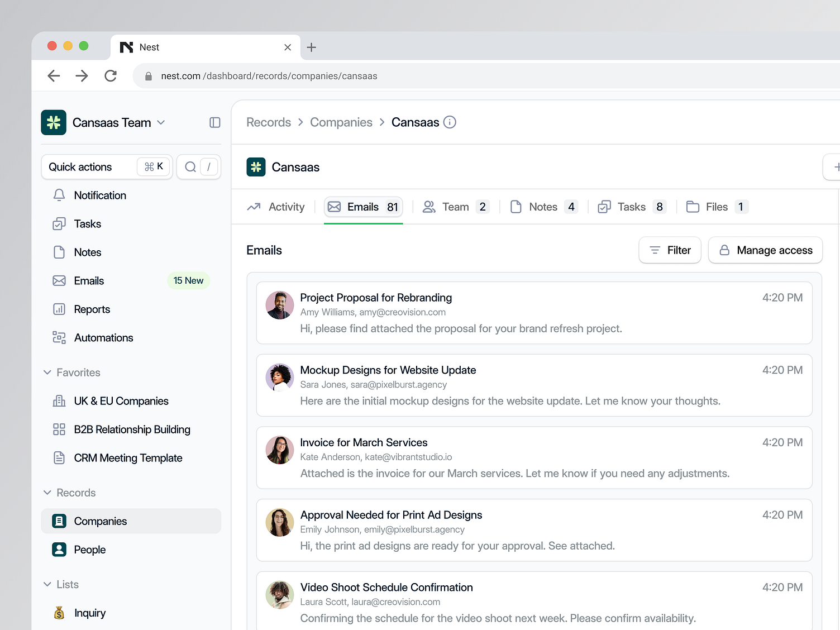Click the Filter button above the email list

670,250
